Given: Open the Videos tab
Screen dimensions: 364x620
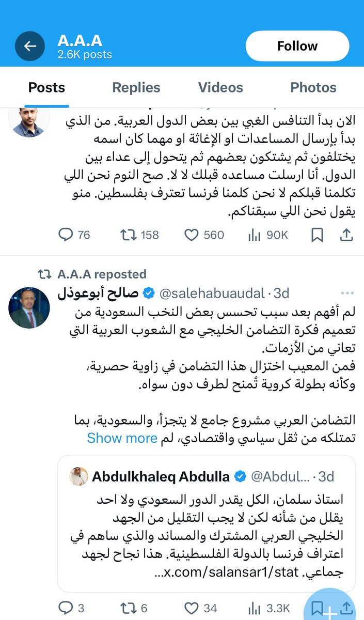Looking at the screenshot, I should (221, 87).
